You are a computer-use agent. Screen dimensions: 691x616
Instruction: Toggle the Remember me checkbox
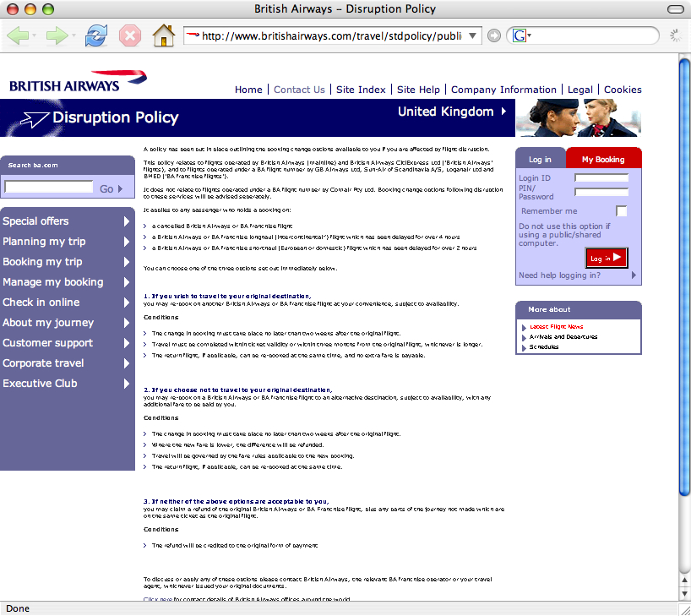[621, 211]
